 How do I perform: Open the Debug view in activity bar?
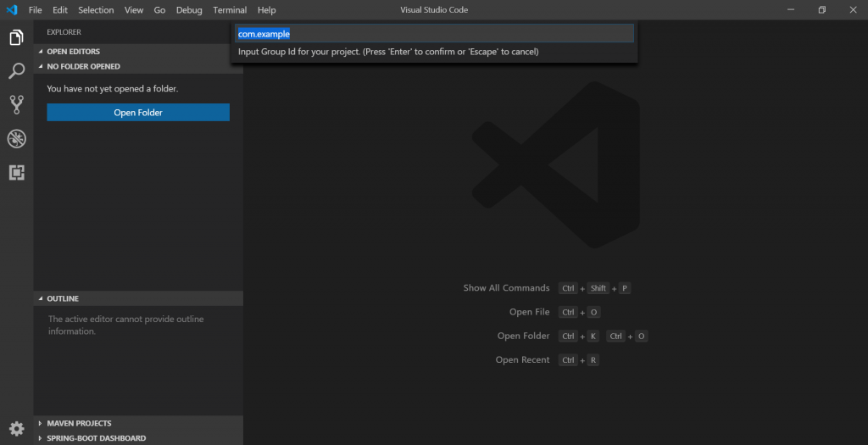point(17,138)
